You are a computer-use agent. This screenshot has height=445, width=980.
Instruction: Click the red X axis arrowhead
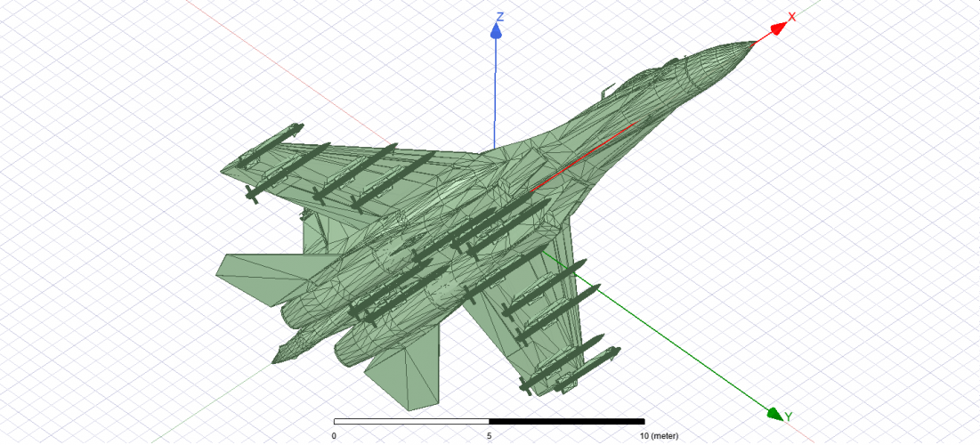(777, 28)
